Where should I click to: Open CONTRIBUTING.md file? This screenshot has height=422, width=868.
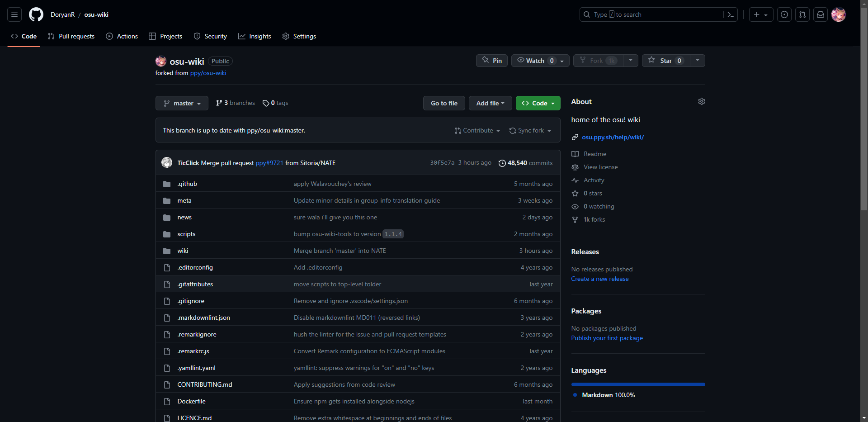205,385
